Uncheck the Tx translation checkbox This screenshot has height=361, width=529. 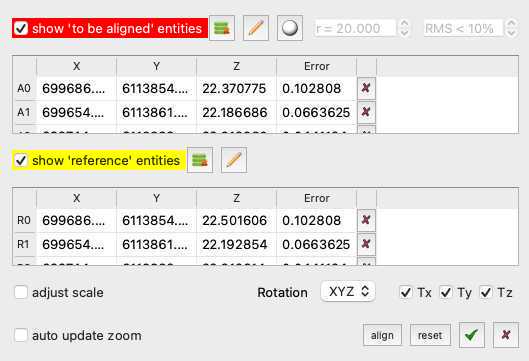coord(406,293)
